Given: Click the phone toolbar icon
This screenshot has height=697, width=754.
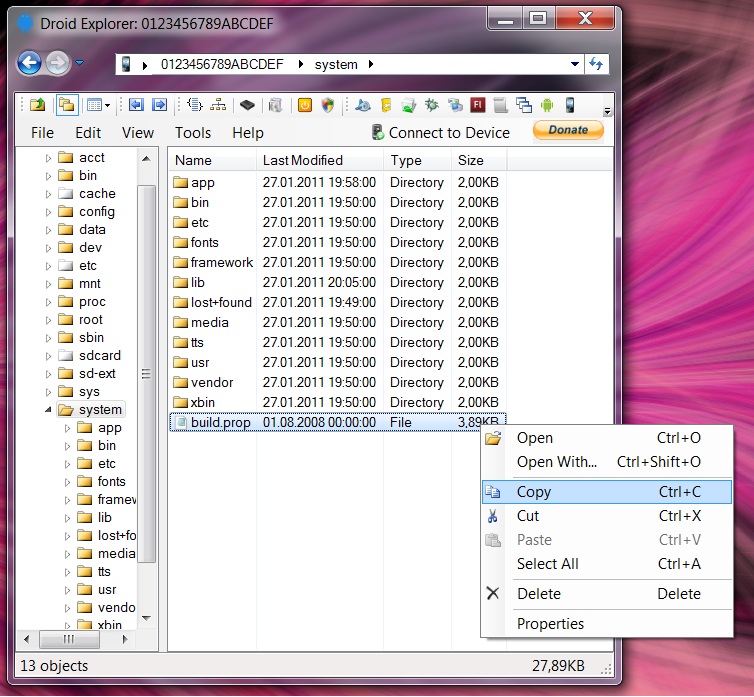Looking at the screenshot, I should pos(570,104).
